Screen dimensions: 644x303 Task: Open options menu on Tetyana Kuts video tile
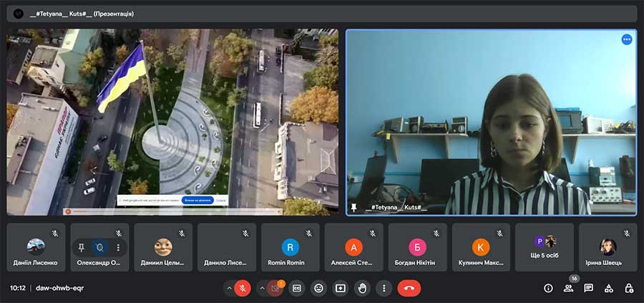pyautogui.click(x=627, y=39)
